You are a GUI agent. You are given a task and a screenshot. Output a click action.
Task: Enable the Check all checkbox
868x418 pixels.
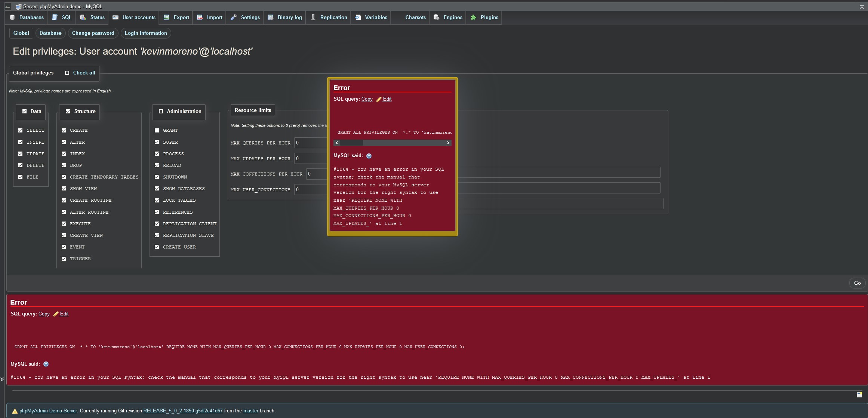pyautogui.click(x=67, y=73)
